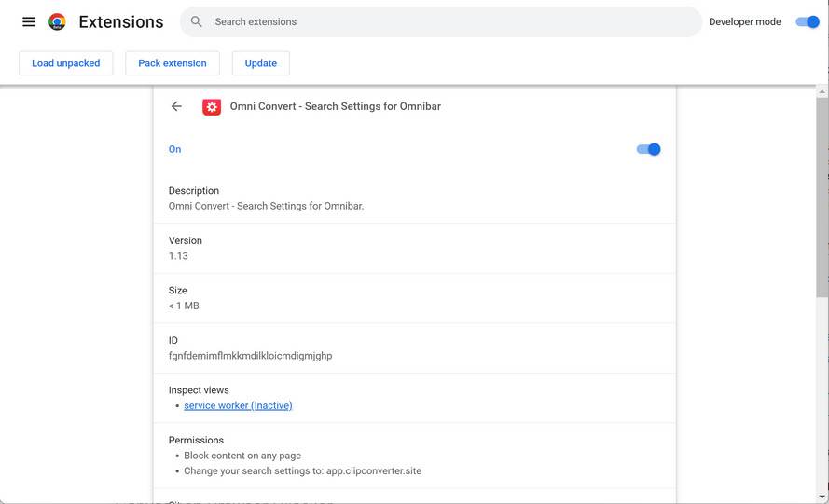Viewport: 829px width, 504px height.
Task: Click scrollbar up arrow
Action: point(822,92)
